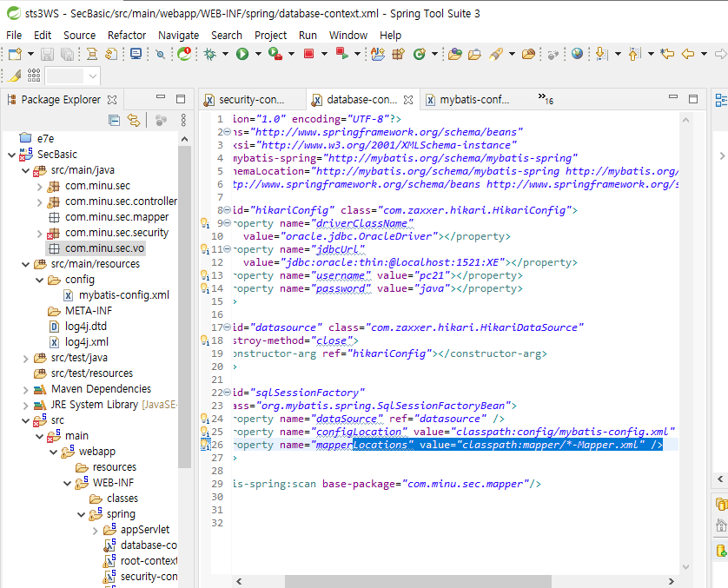The width and height of the screenshot is (728, 588).
Task: Minimize the Package Explorer view
Action: (x=161, y=97)
